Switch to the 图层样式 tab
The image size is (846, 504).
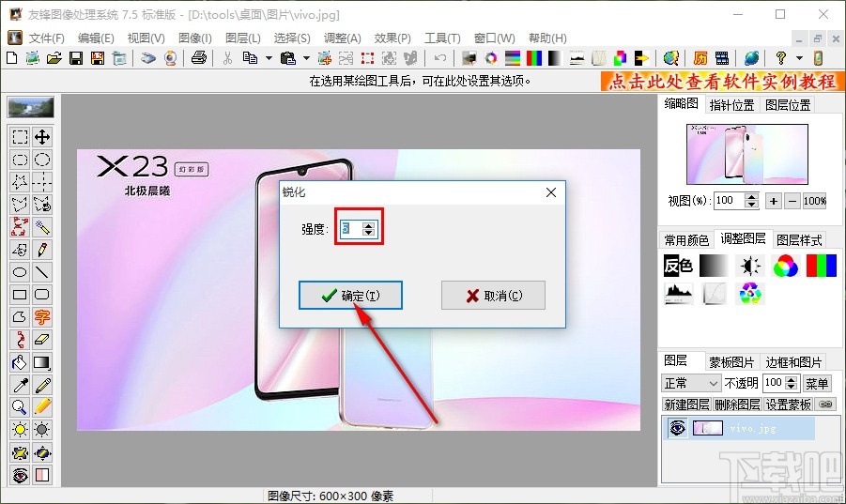[x=799, y=240]
